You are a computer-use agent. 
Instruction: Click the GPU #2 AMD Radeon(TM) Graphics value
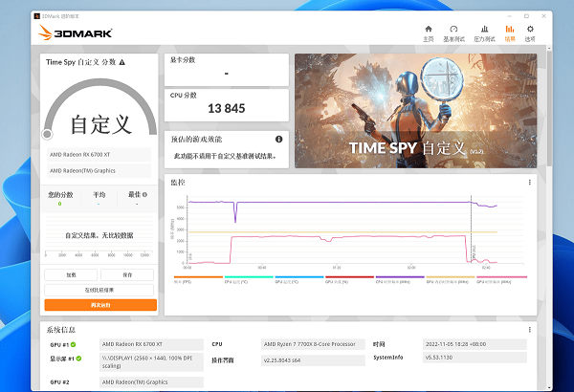151,381
